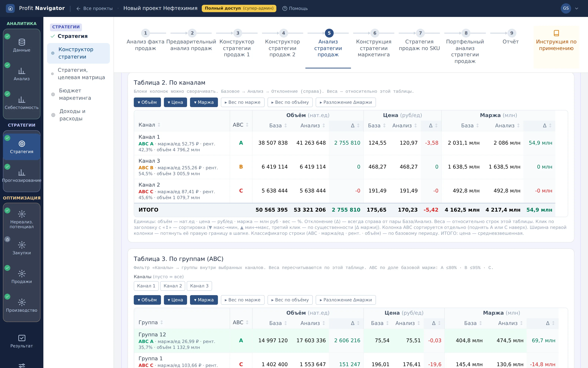Open the Закупки gear icon

tap(22, 245)
